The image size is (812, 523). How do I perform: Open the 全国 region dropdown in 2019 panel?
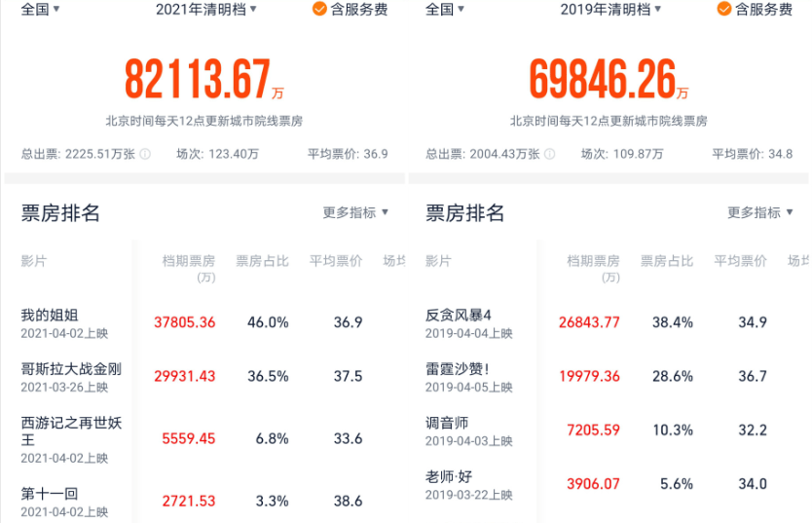pyautogui.click(x=444, y=9)
